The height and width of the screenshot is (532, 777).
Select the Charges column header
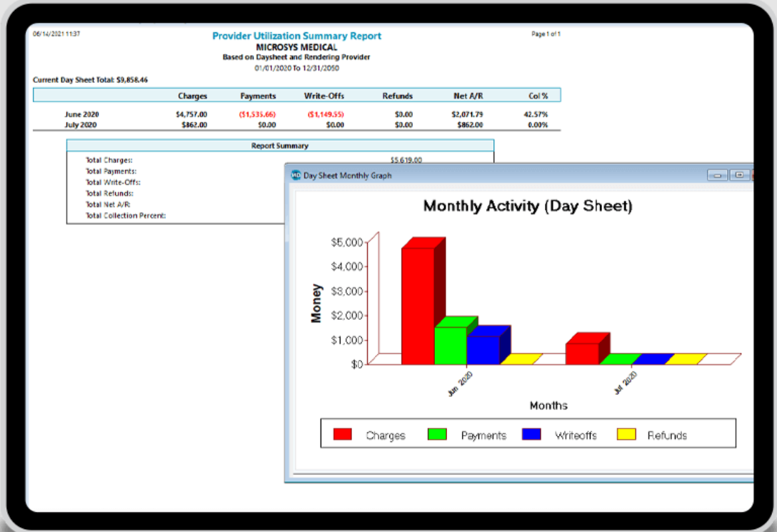(x=194, y=96)
